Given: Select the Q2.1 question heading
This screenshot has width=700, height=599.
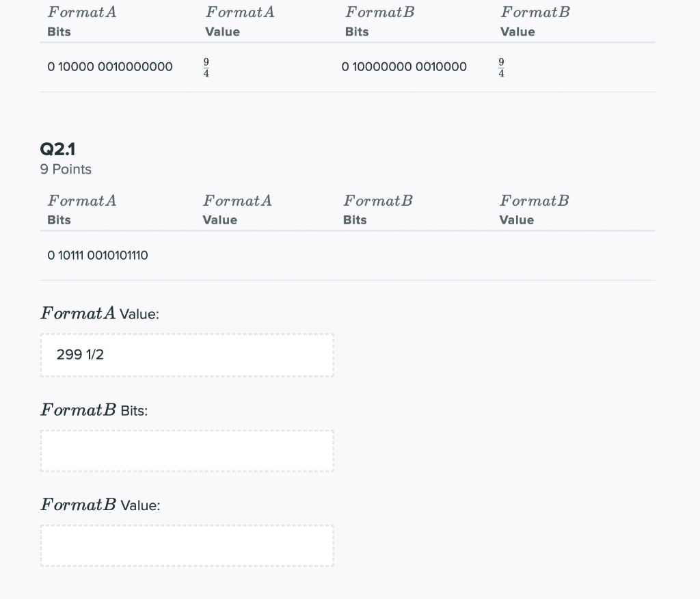Looking at the screenshot, I should click(57, 149).
